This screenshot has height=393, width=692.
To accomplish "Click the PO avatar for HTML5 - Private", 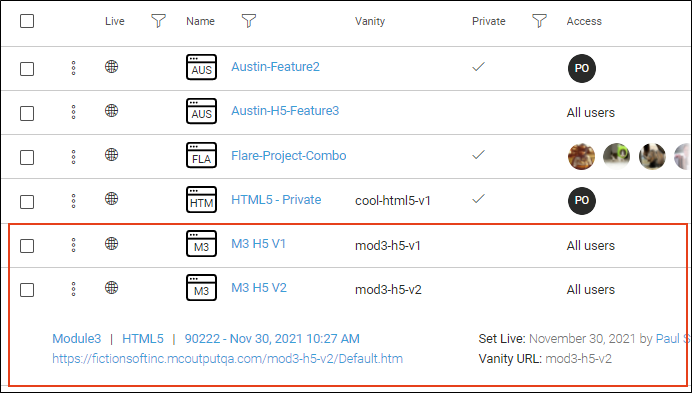I will click(582, 200).
